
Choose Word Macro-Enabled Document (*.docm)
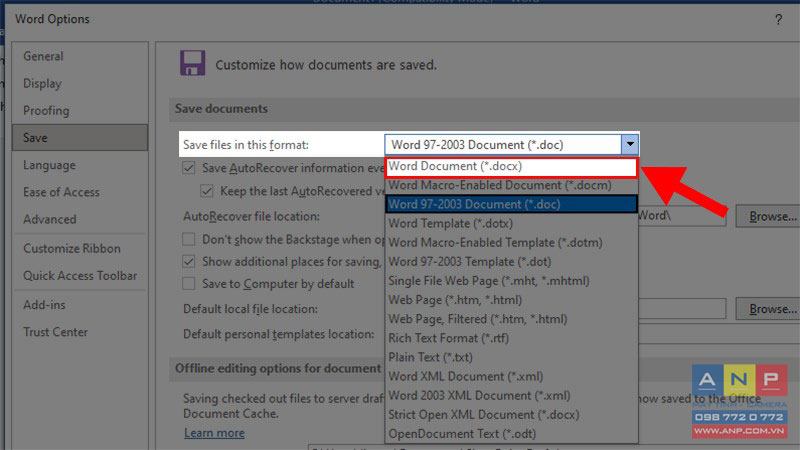[x=512, y=185]
